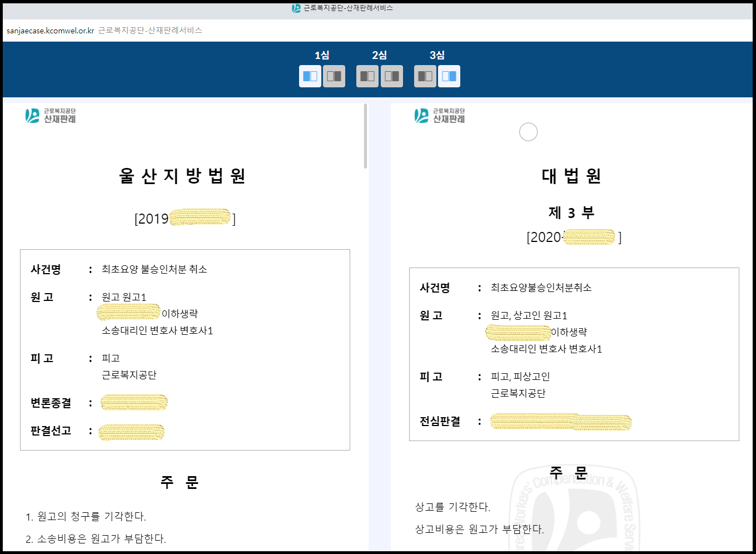Viewport: 756px width, 554px height.
Task: Click the 사건명 label in right document
Action: pos(435,288)
